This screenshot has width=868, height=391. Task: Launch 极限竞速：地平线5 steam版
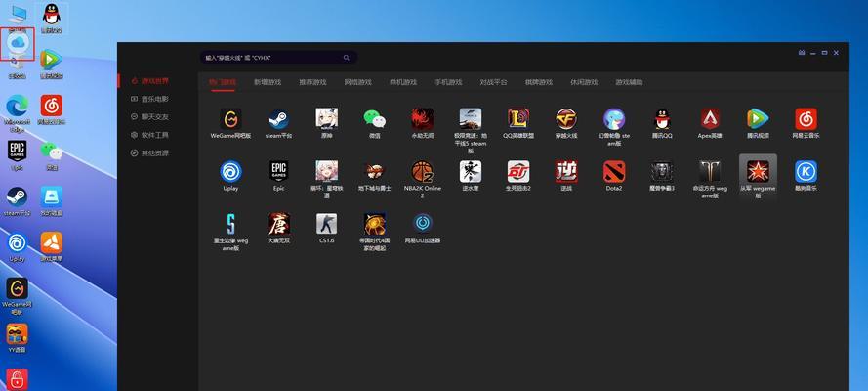471,119
